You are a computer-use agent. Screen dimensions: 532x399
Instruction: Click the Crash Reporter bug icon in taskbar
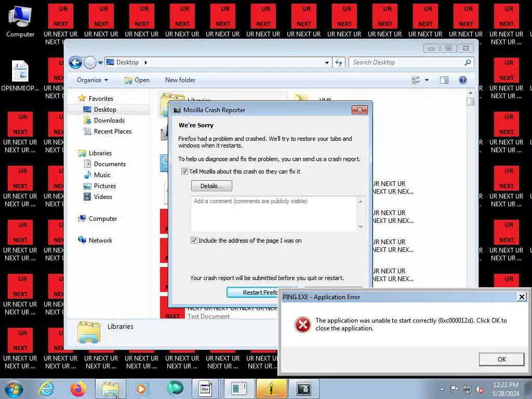tap(304, 389)
